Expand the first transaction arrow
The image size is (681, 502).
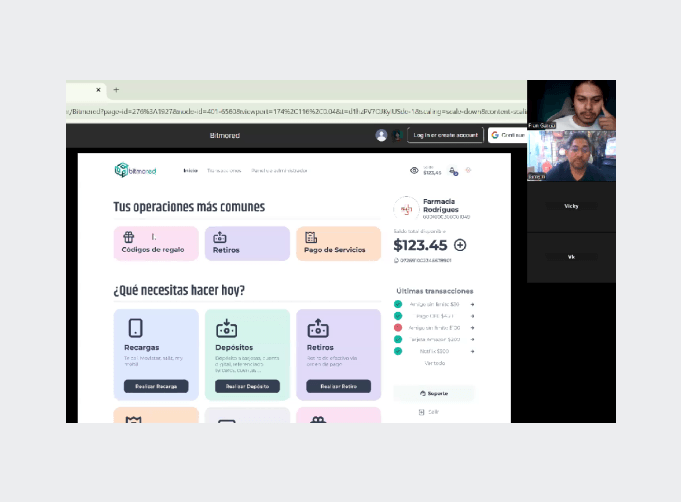tap(472, 304)
